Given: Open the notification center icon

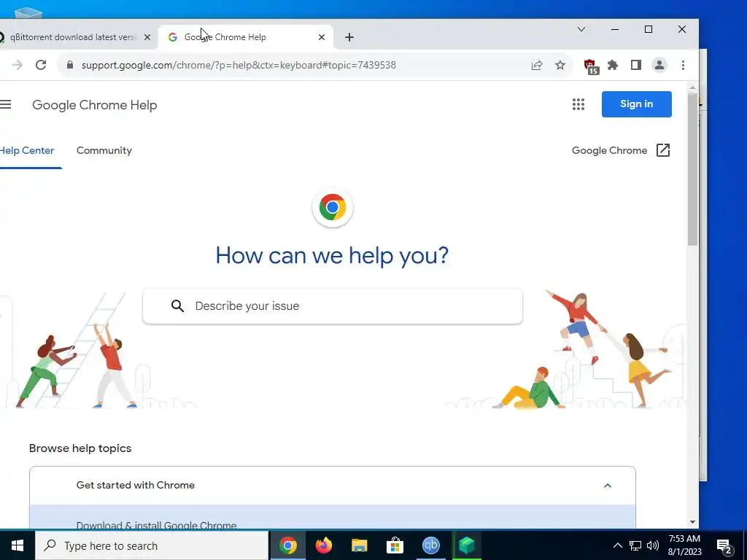Looking at the screenshot, I should tap(724, 546).
